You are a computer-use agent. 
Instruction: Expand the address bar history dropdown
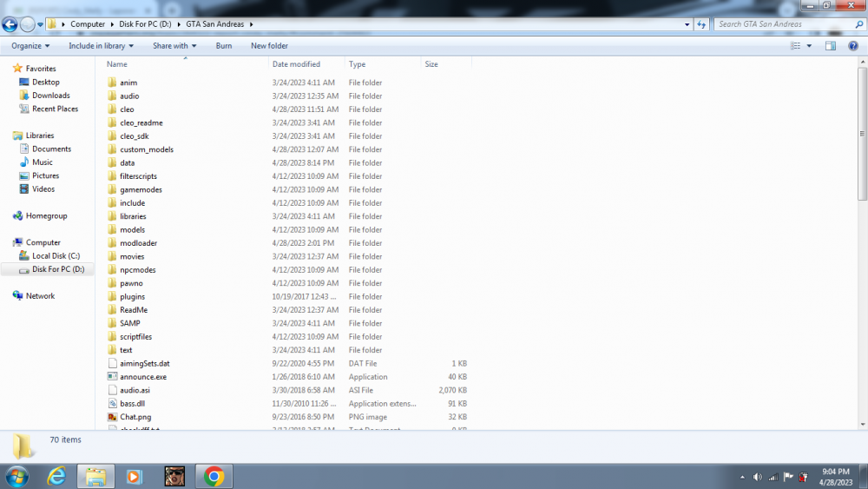(x=687, y=24)
